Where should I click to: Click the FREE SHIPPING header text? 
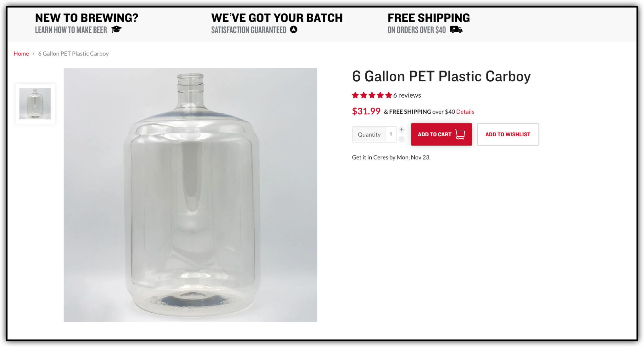[x=428, y=18]
